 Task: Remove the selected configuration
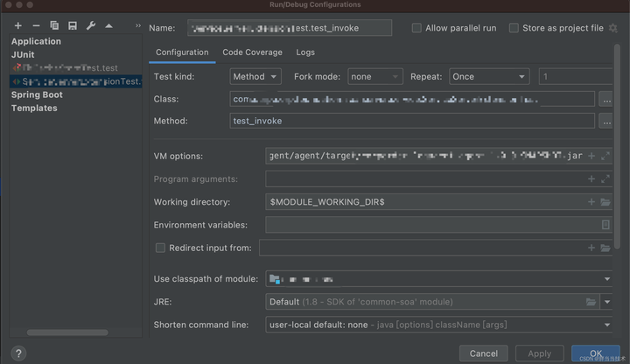36,26
